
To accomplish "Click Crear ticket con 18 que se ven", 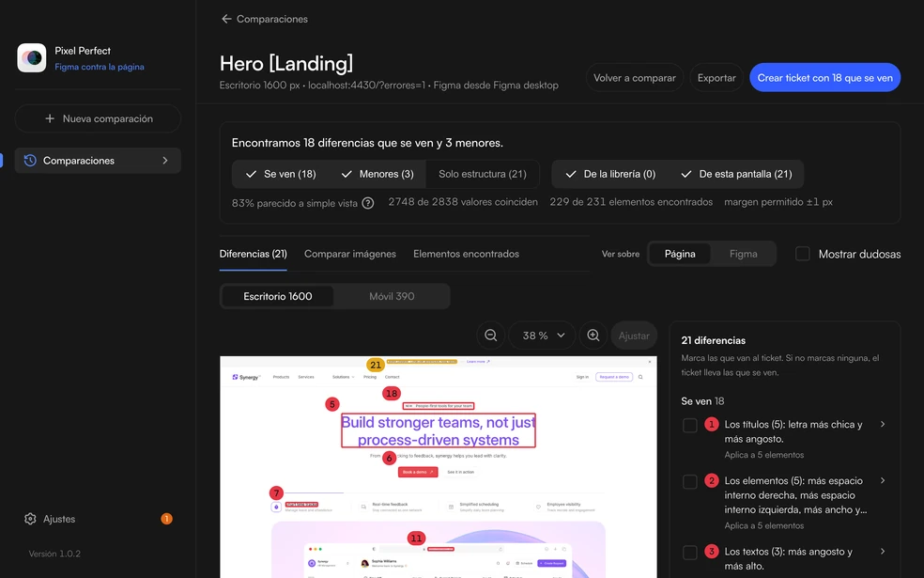I will pyautogui.click(x=825, y=77).
